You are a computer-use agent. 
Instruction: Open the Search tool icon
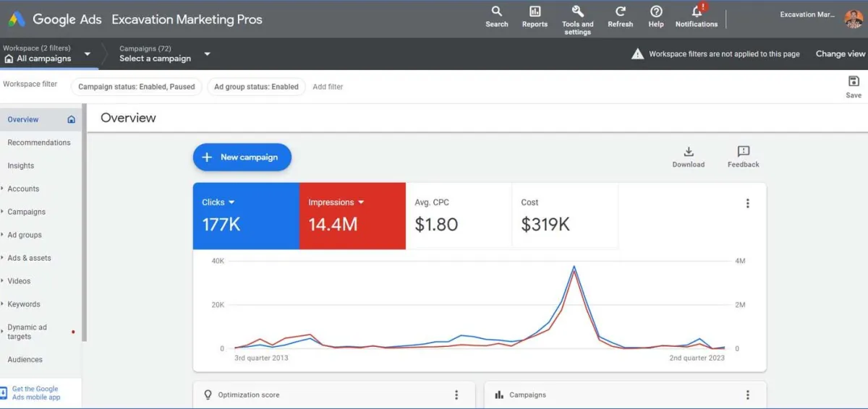tap(496, 11)
